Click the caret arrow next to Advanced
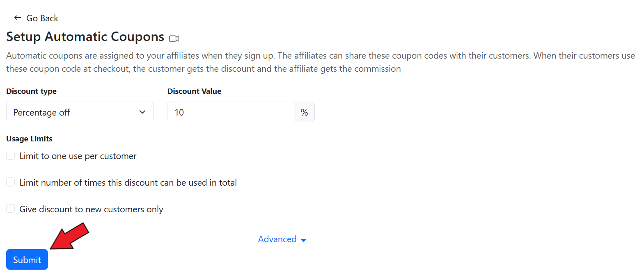The image size is (644, 275). tap(304, 240)
